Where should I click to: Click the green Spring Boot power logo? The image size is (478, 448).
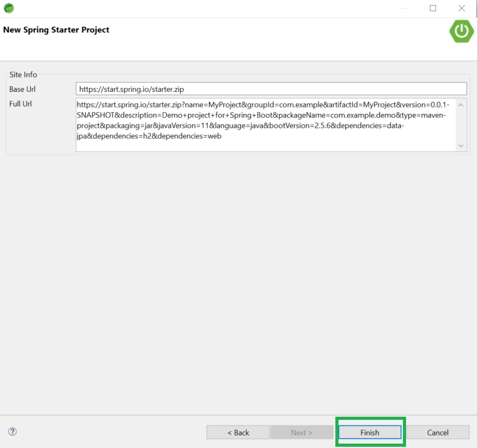point(461,31)
